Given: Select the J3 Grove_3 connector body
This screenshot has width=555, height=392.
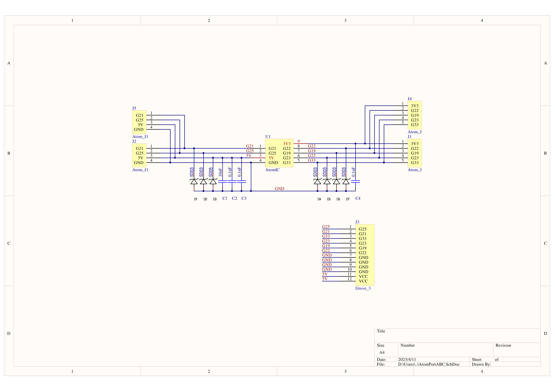Looking at the screenshot, I should coord(365,255).
